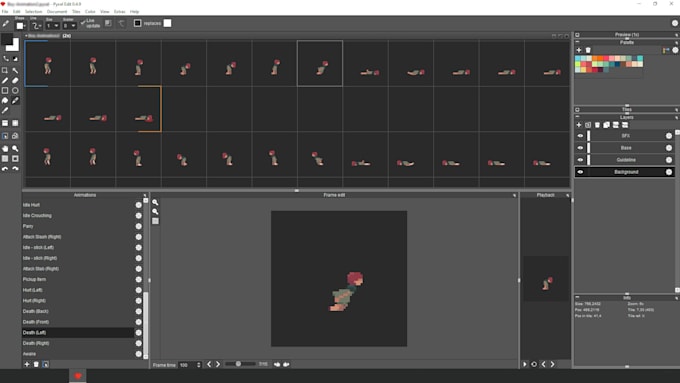Expand the Preview panel
This screenshot has height=383, width=680.
click(x=577, y=35)
